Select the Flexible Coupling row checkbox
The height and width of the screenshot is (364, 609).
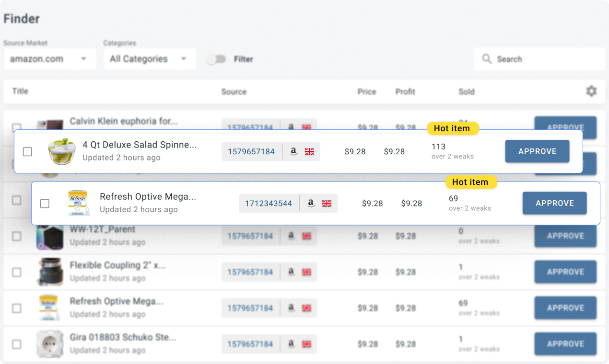[x=17, y=272]
